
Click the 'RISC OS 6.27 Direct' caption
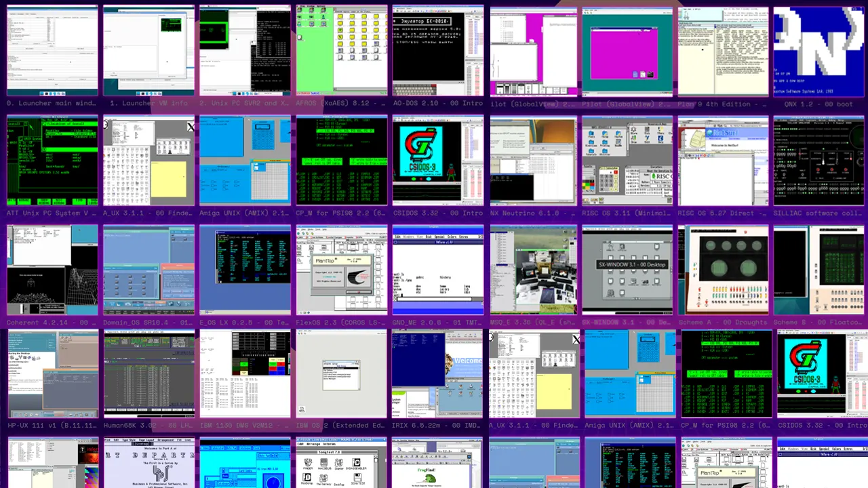point(723,213)
